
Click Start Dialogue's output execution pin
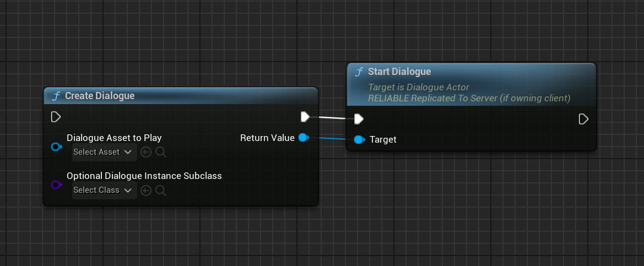pos(583,119)
